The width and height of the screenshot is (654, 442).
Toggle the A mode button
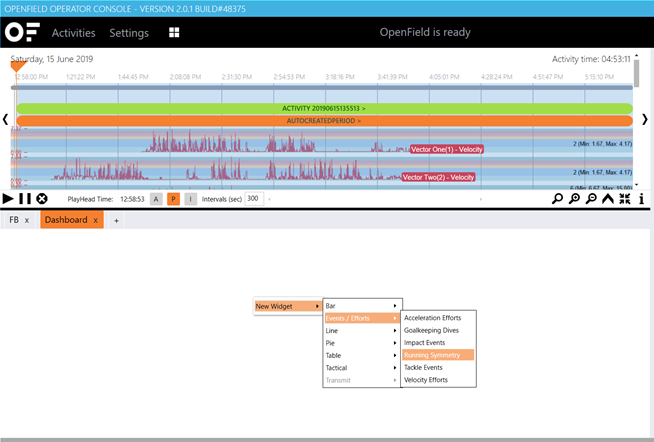point(156,199)
